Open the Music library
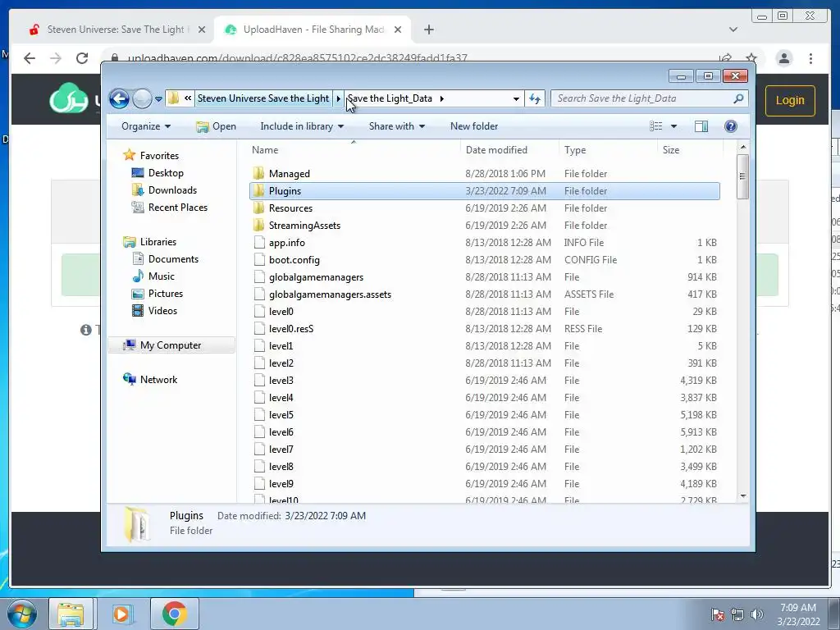 (162, 276)
